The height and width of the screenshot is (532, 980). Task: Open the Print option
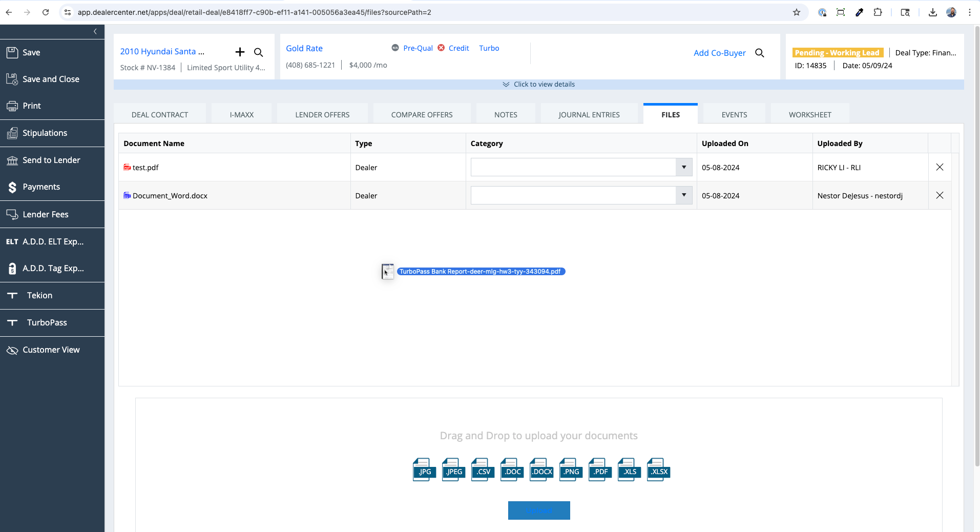click(31, 106)
